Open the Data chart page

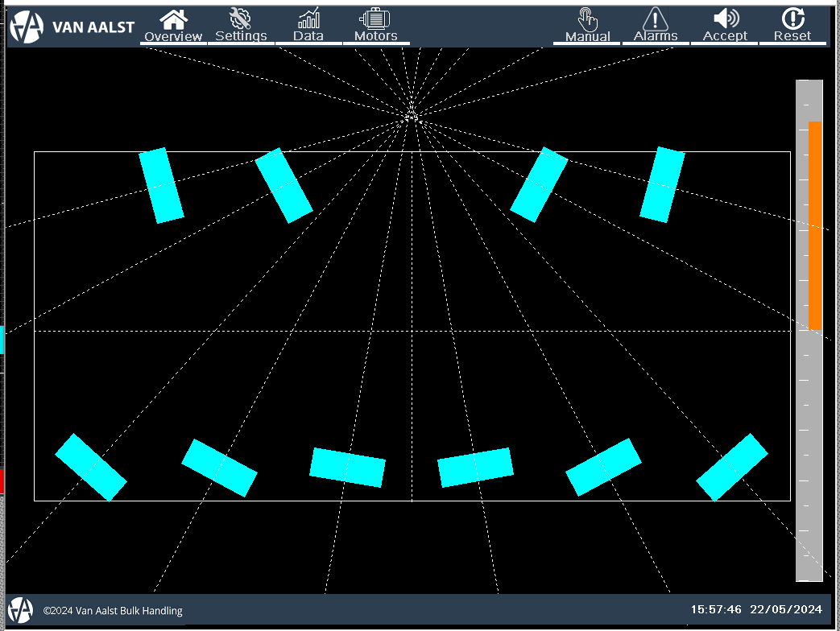pyautogui.click(x=308, y=26)
